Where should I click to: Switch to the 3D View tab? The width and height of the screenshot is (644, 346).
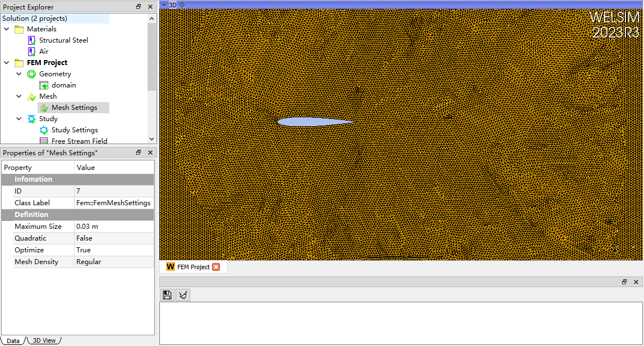pyautogui.click(x=44, y=340)
